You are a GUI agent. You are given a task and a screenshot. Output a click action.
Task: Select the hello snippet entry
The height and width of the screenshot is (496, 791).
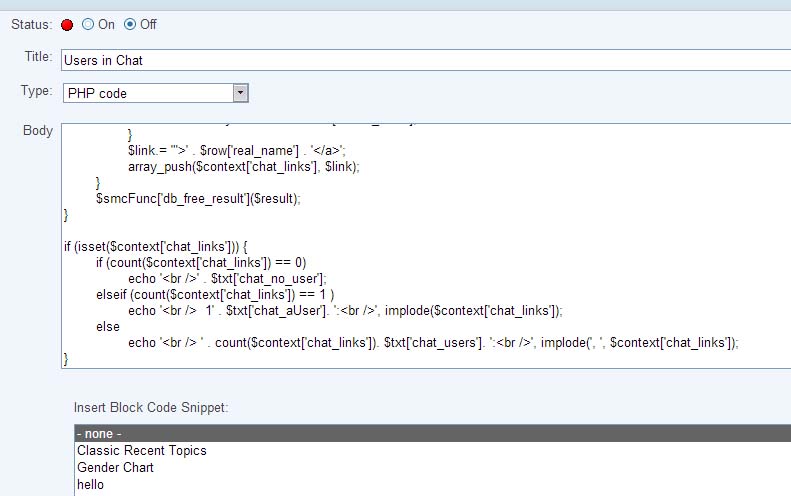pos(91,485)
